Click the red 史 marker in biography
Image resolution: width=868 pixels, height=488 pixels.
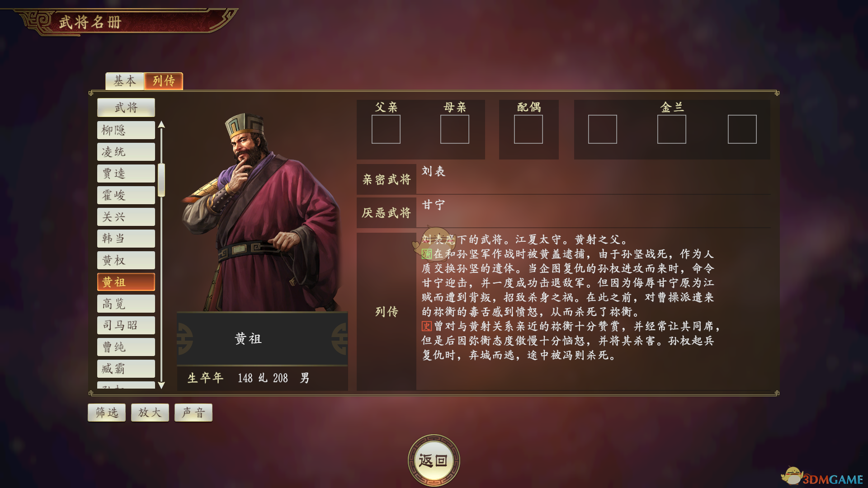pyautogui.click(x=427, y=326)
